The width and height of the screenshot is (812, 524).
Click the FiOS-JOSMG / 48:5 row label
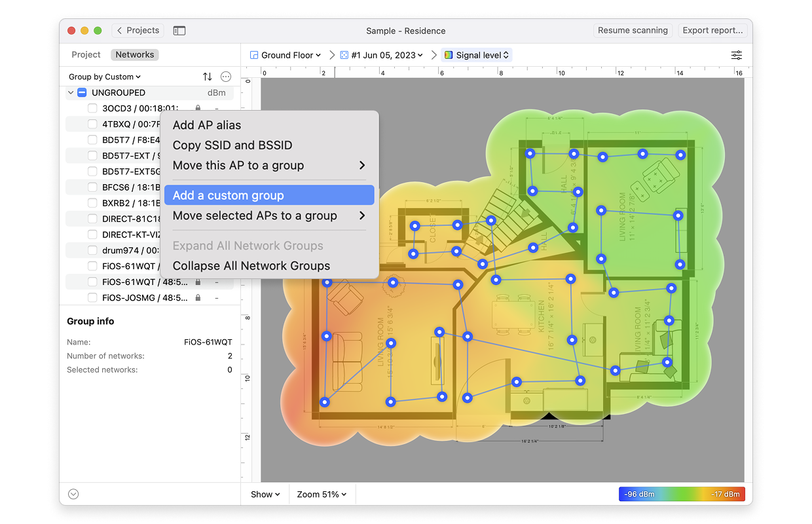click(x=146, y=297)
